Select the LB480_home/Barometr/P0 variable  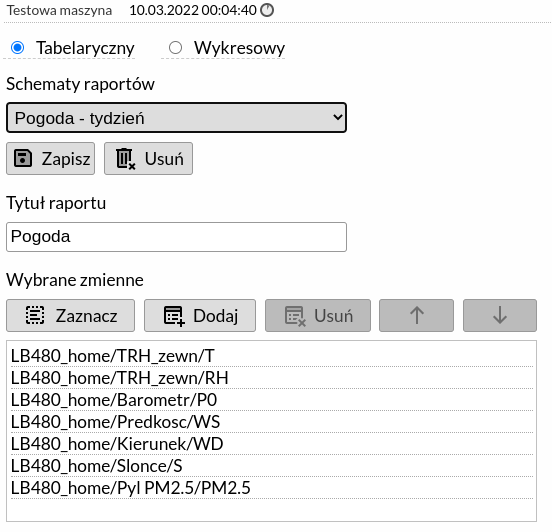click(x=272, y=400)
